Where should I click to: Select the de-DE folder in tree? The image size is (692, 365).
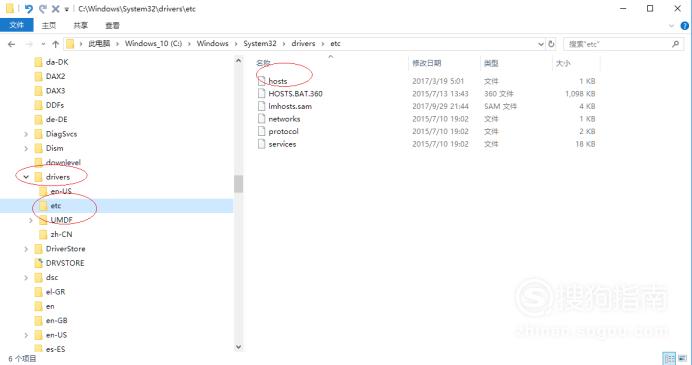[56, 119]
